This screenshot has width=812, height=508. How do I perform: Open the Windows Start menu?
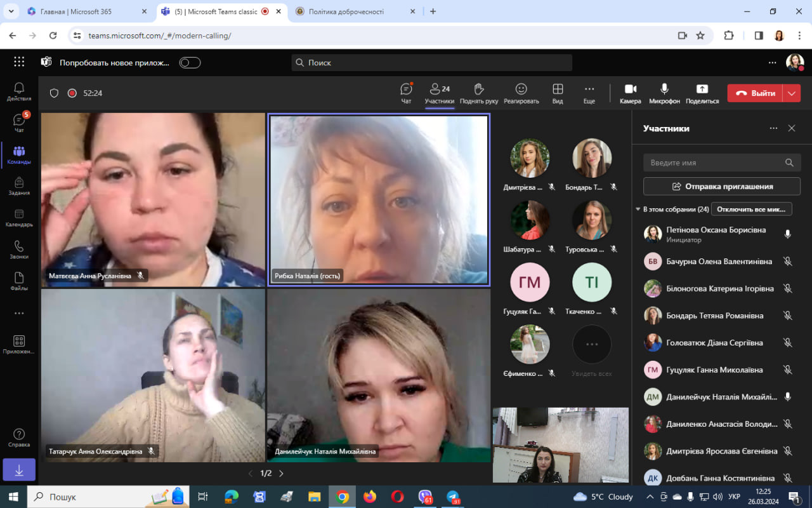13,497
